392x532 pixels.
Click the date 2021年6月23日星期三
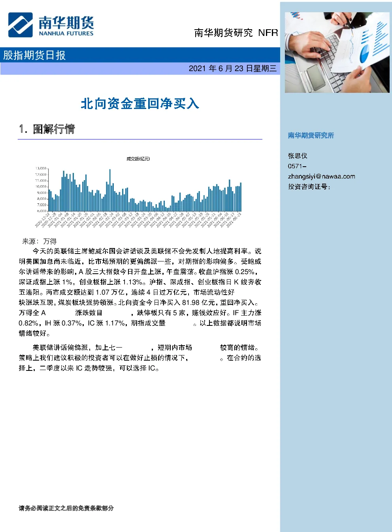(x=232, y=69)
